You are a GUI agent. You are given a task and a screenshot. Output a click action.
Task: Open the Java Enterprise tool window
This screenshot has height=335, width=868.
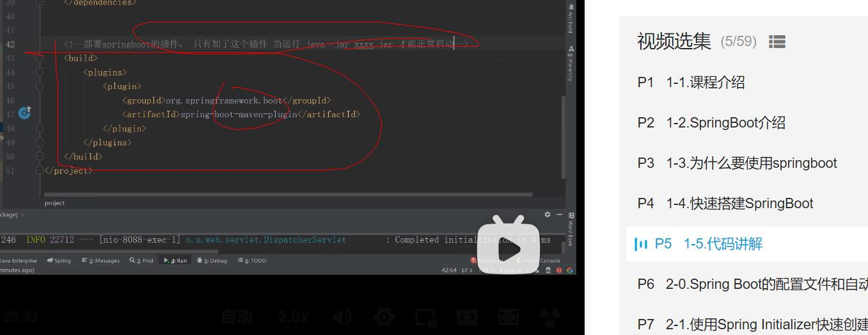tap(19, 261)
